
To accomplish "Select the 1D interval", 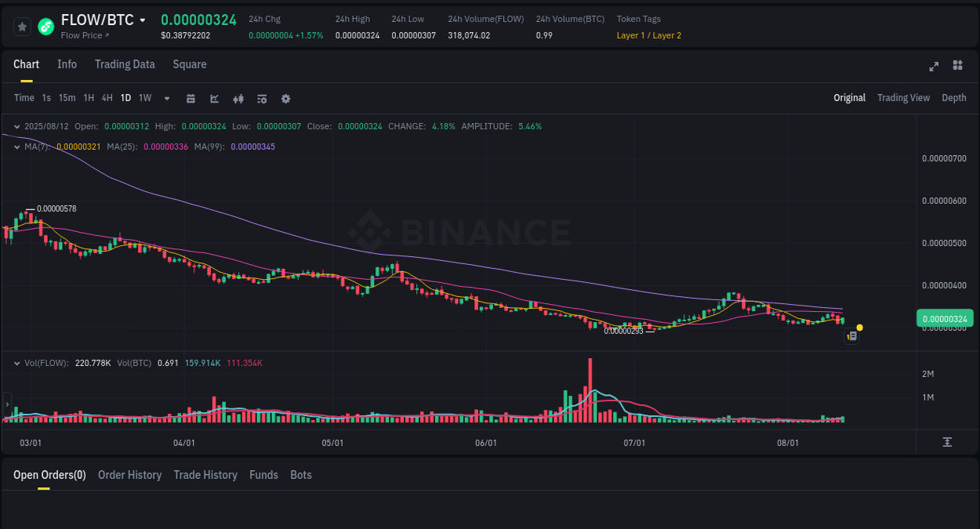I will pos(125,98).
